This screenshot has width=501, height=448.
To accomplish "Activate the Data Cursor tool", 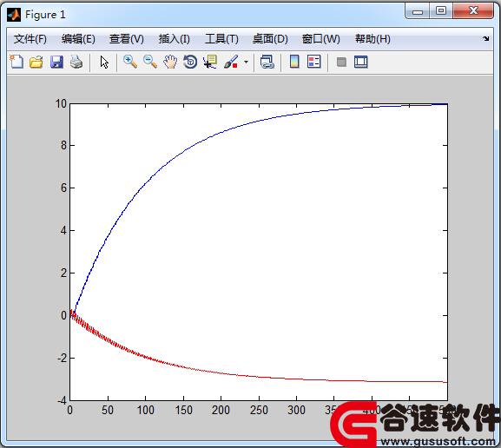I will point(210,62).
